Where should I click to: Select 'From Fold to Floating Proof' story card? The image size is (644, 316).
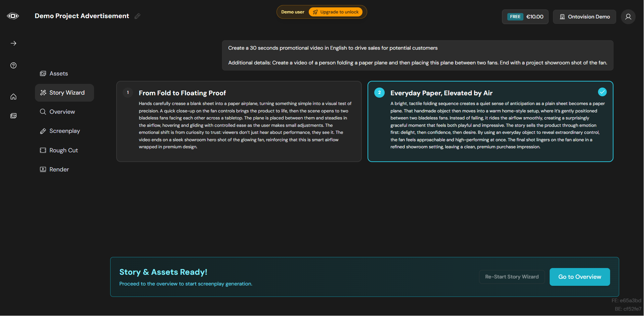tap(239, 121)
